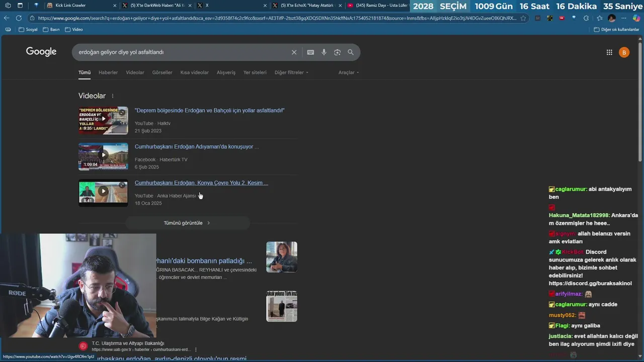Click the site info lock icon in address bar
The width and height of the screenshot is (644, 362).
(32, 18)
